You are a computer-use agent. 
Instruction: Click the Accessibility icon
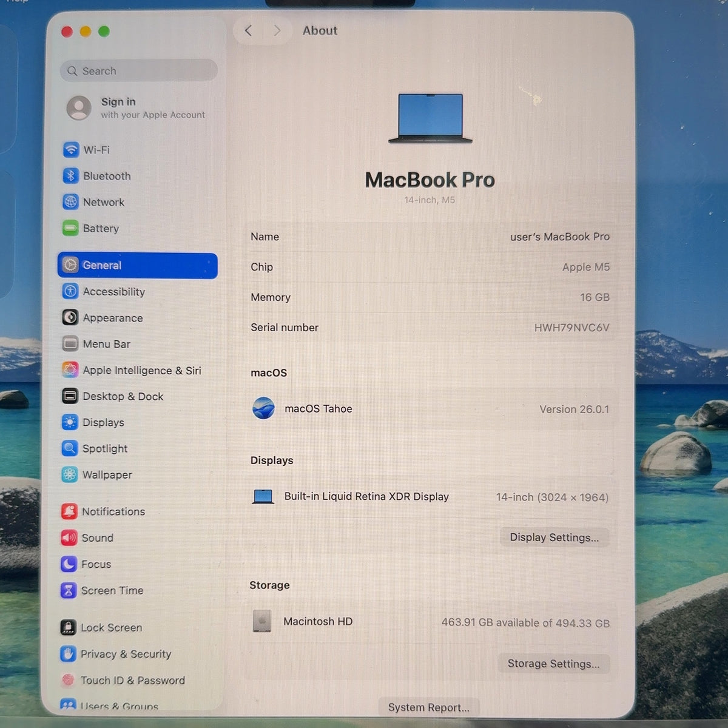(70, 292)
